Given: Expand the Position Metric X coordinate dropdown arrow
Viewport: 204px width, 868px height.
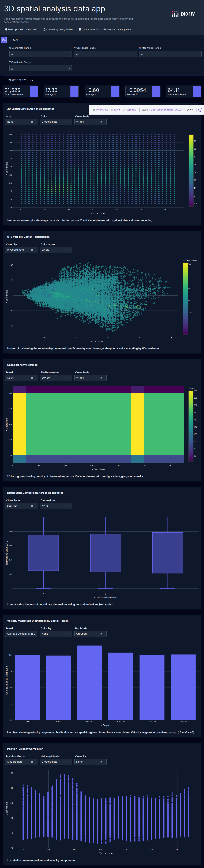Looking at the screenshot, I should coord(35,762).
